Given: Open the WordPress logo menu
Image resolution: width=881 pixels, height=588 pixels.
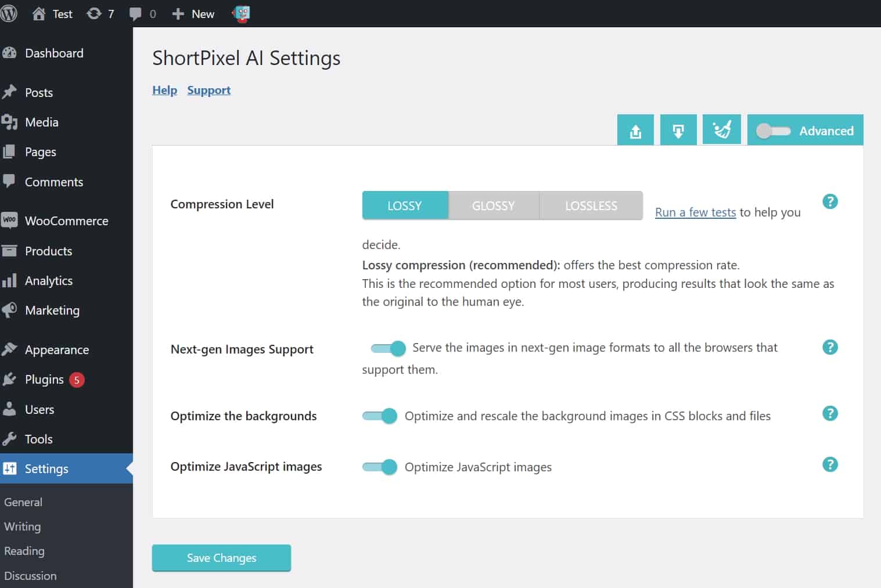Looking at the screenshot, I should tap(9, 14).
